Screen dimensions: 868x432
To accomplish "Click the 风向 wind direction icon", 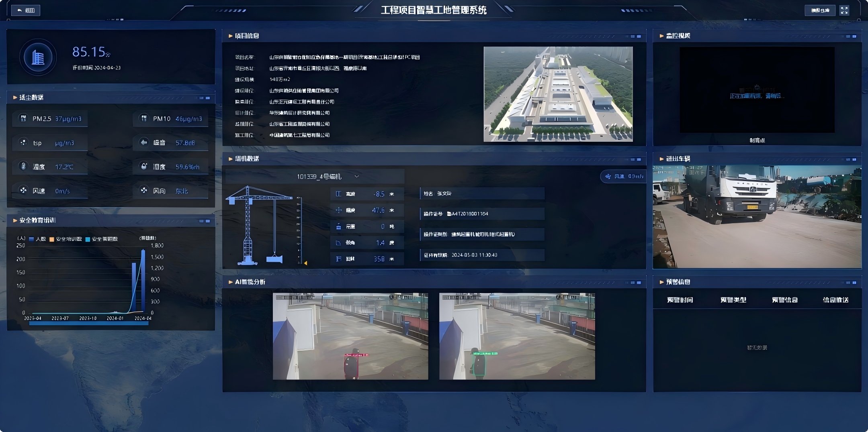I will [x=144, y=191].
